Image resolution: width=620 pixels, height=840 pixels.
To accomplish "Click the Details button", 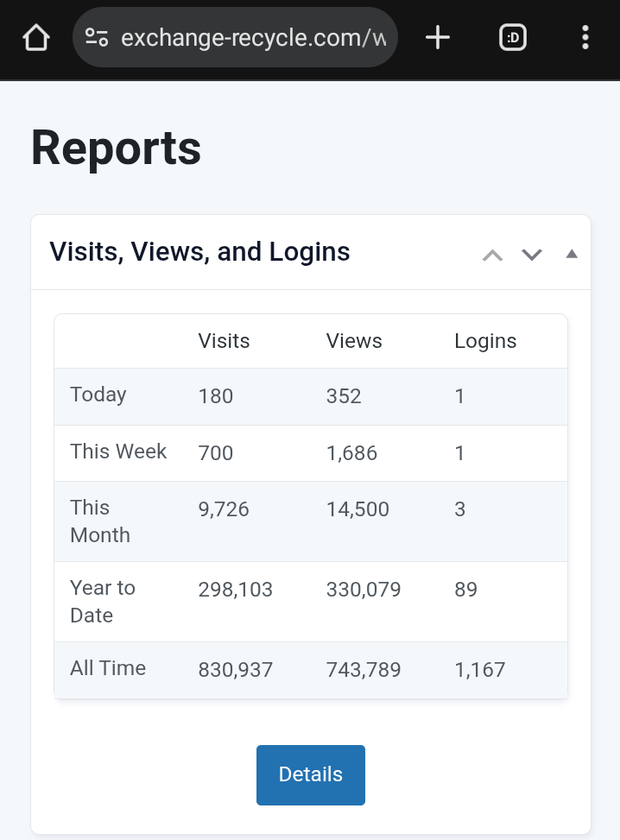I will coord(311,774).
